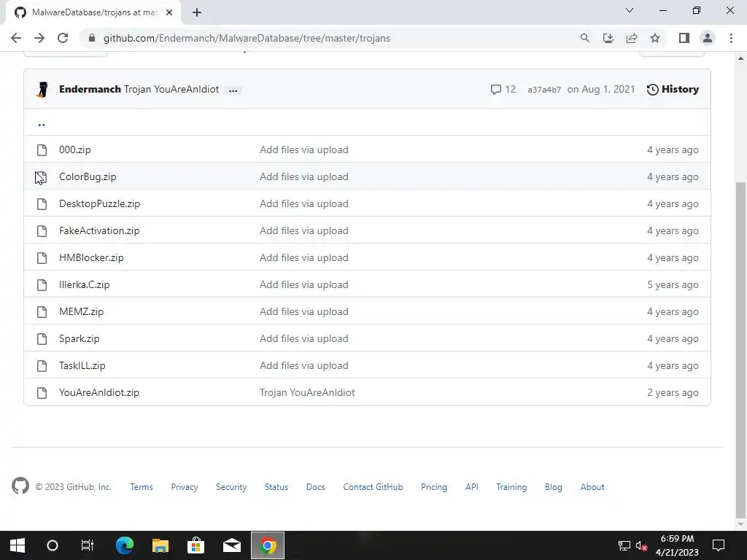Click the install/download page icon

[608, 38]
